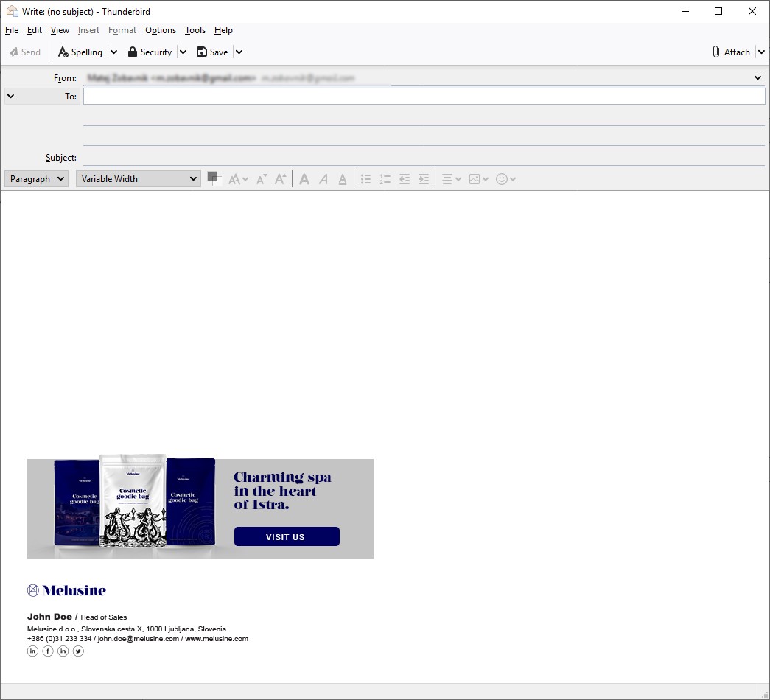770x700 pixels.
Task: Open the Security options
Action: click(151, 52)
